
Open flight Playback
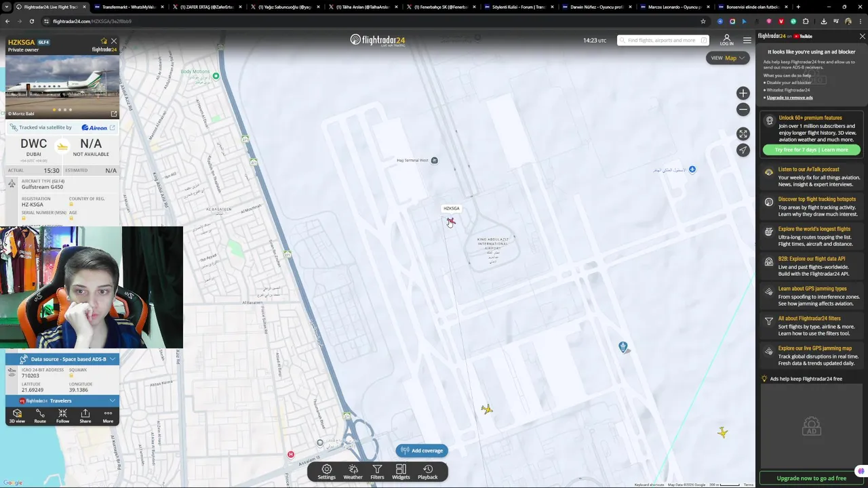[428, 472]
